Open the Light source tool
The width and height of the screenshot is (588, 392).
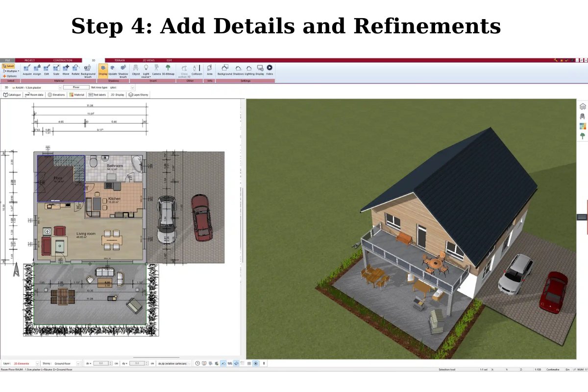(146, 71)
